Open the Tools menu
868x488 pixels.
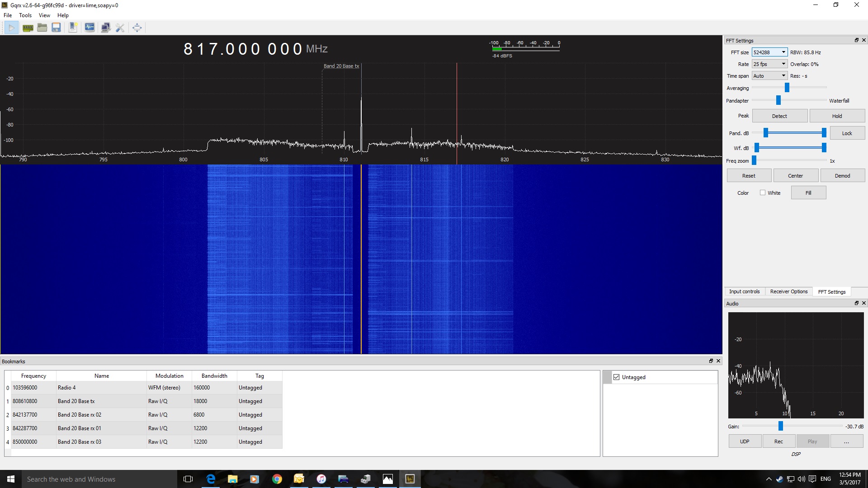point(25,15)
